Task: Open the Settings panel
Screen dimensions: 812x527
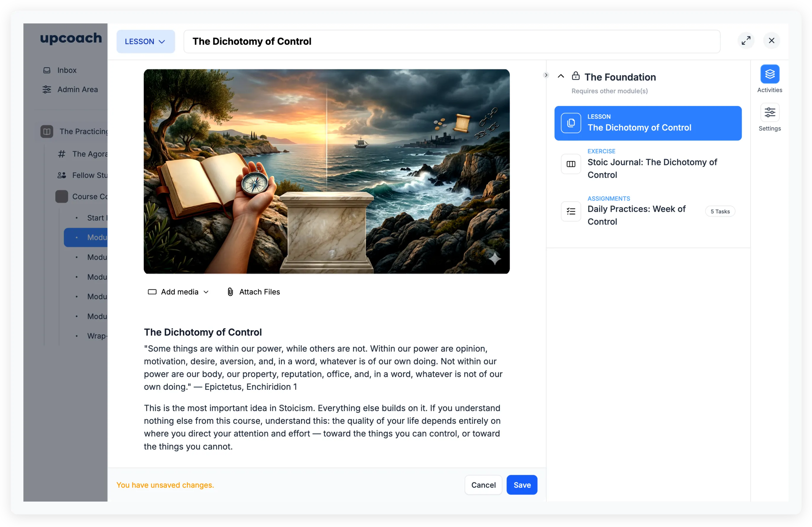Action: [x=769, y=112]
